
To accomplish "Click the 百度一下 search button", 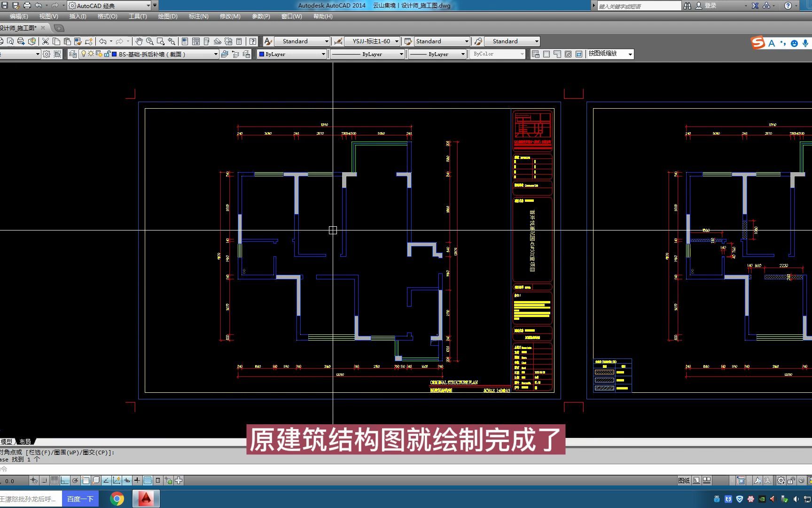I will tap(80, 499).
